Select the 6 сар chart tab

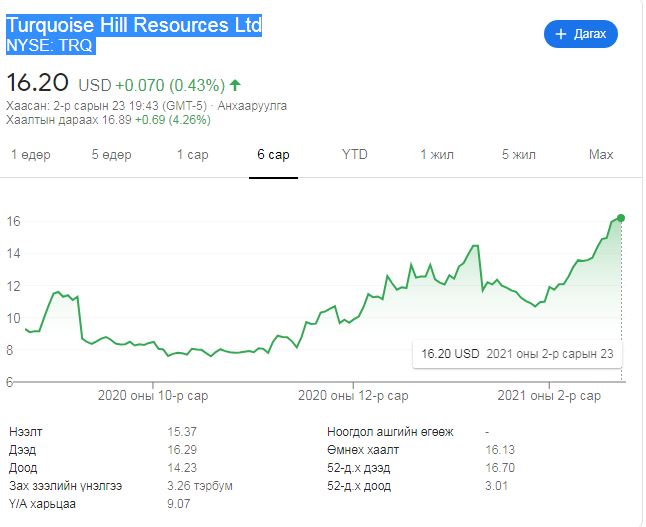coord(274,155)
